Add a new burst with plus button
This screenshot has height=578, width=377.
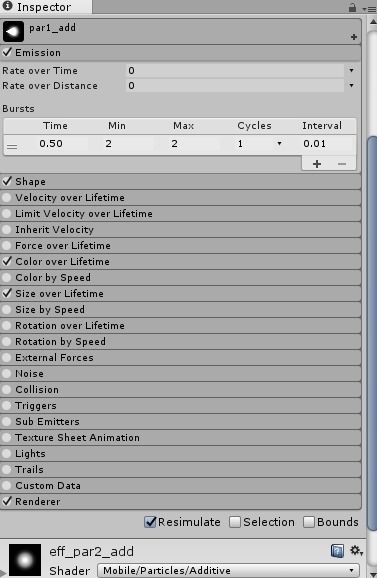pyautogui.click(x=317, y=164)
